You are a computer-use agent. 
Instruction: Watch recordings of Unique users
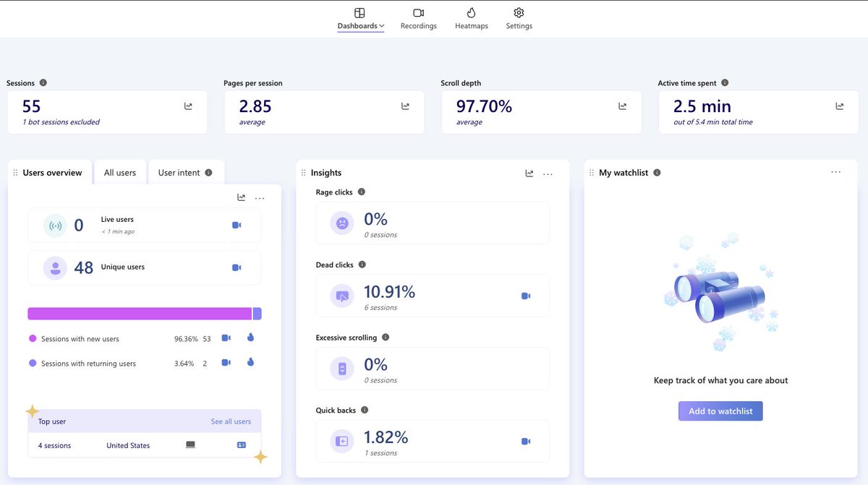click(x=237, y=267)
